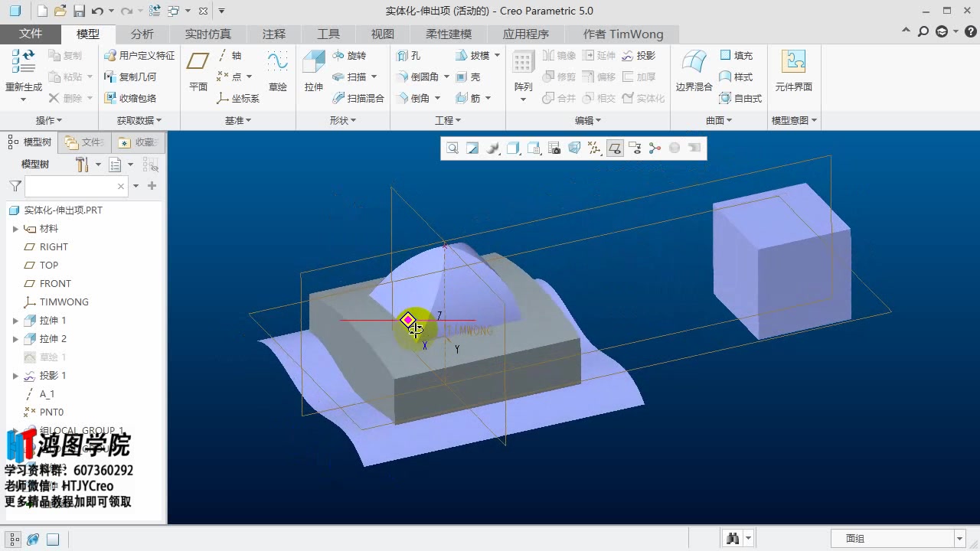This screenshot has height=551, width=980.
Task: Click the 平面 datum plane icon
Action: point(198,64)
